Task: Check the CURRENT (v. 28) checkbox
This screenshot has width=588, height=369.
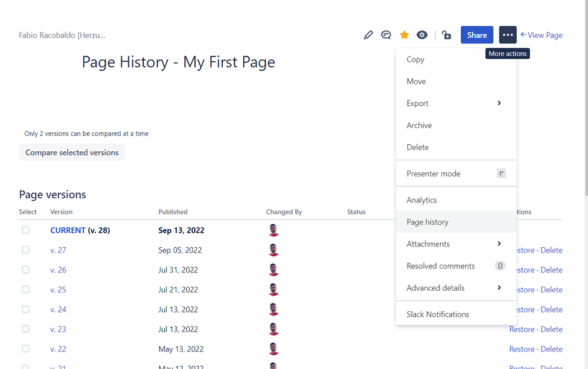Action: pyautogui.click(x=25, y=230)
